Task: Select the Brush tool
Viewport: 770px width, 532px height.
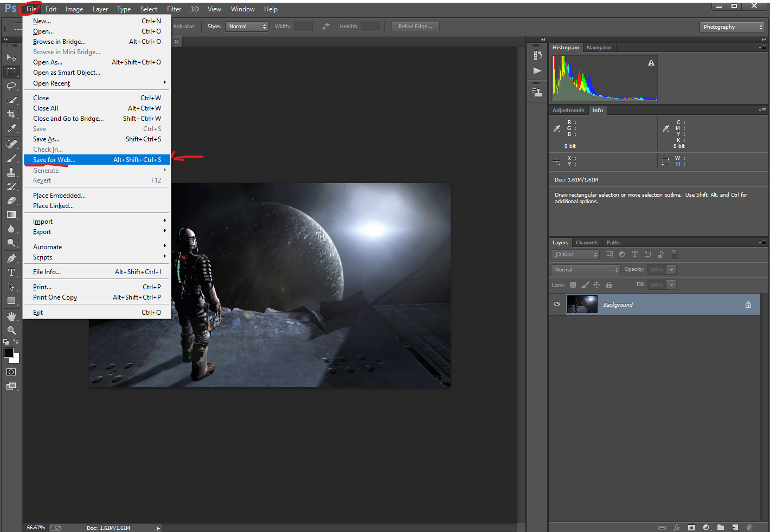Action: (x=11, y=158)
